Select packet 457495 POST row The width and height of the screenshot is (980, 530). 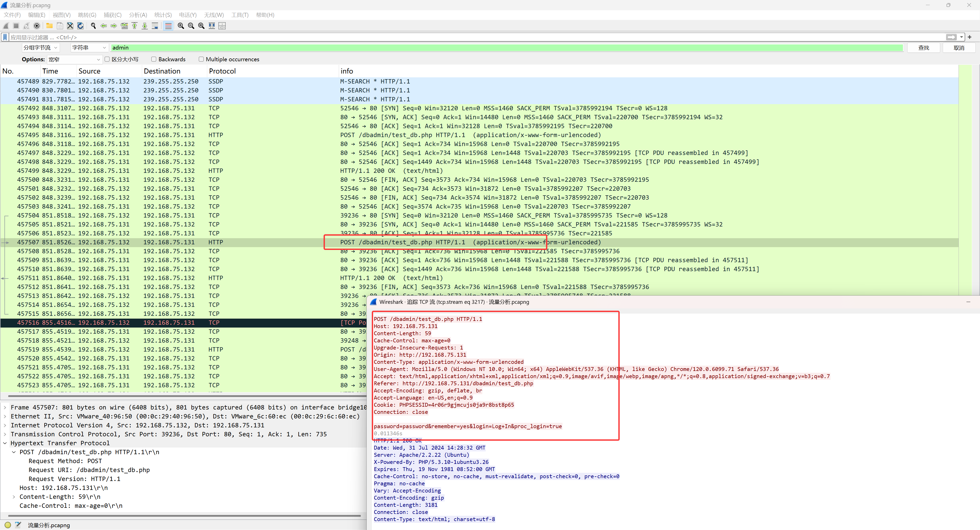tap(479, 135)
